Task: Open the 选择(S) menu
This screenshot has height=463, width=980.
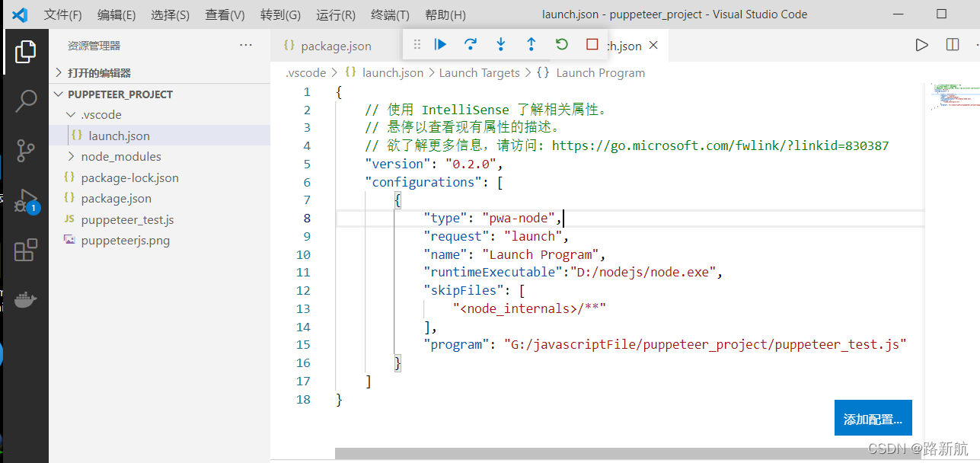Action: pos(171,14)
